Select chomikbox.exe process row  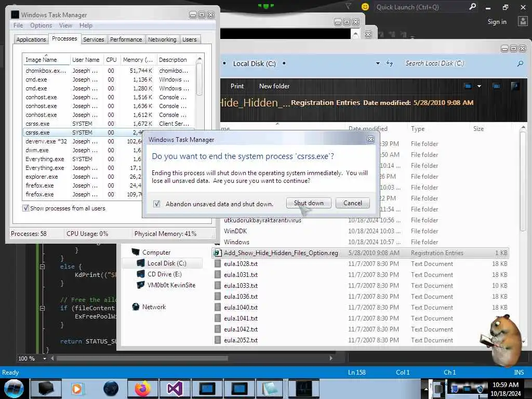[x=109, y=71]
